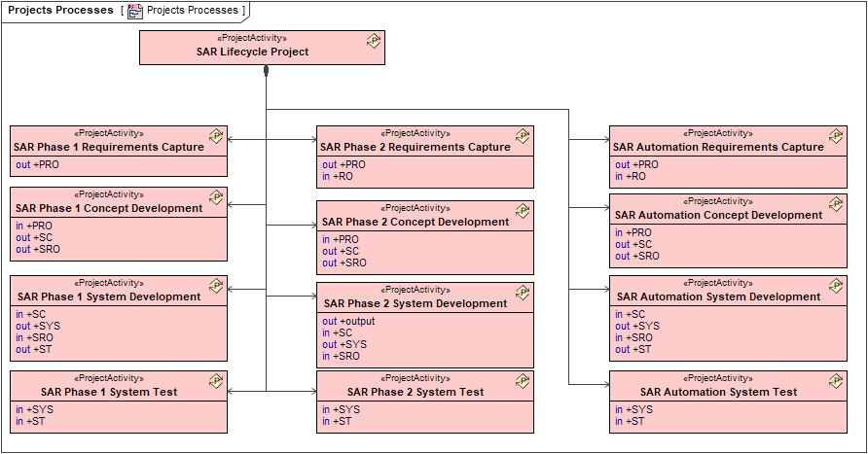The image size is (868, 454).
Task: Click icon on SAR Phase 1 Requirements Capture
Action: pos(215,136)
